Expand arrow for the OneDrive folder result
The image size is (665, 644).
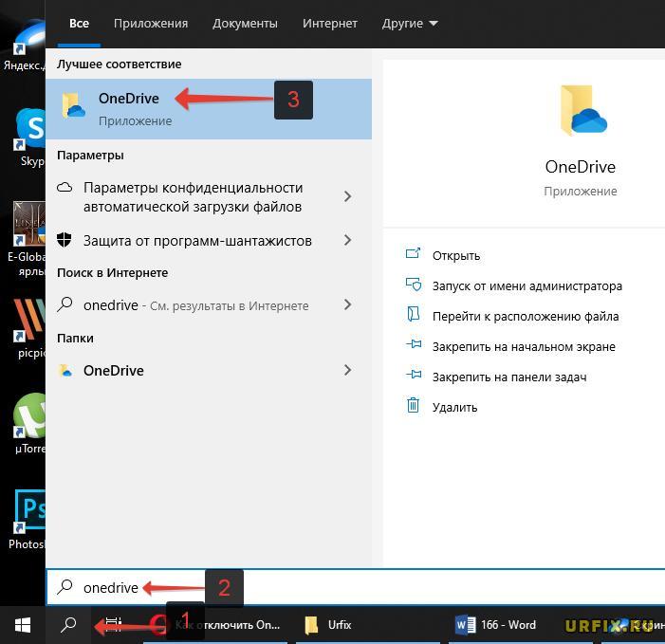[x=347, y=370]
